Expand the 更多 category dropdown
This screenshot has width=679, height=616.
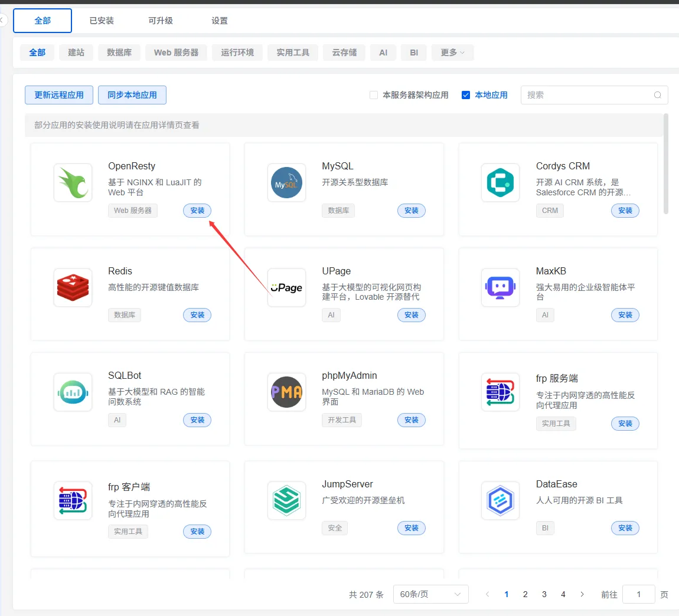tap(452, 53)
